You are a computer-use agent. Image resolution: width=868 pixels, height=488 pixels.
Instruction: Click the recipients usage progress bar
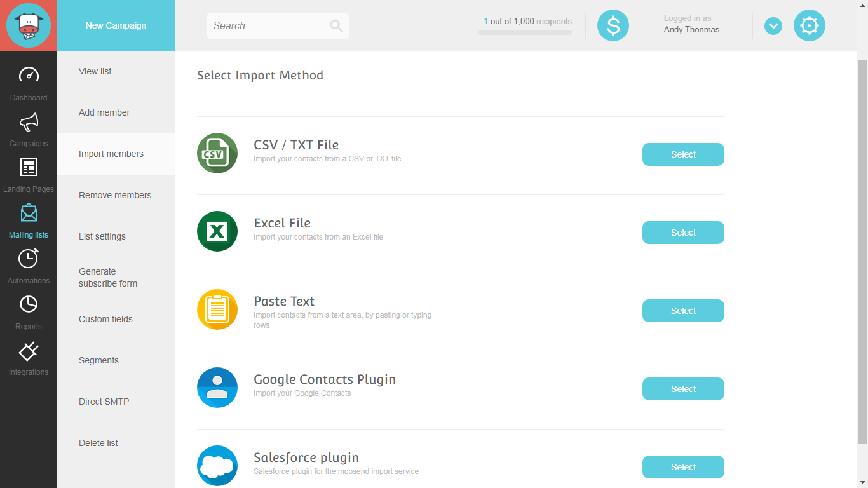(x=525, y=32)
